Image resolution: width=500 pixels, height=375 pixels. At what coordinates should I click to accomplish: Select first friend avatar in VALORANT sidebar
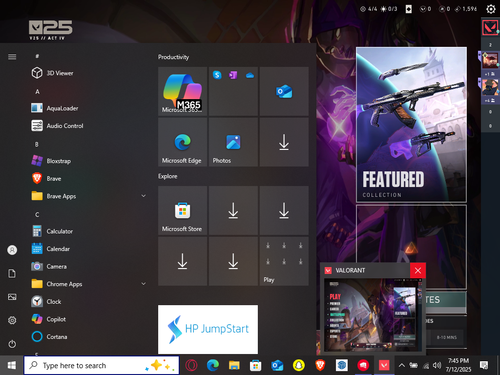(490, 60)
